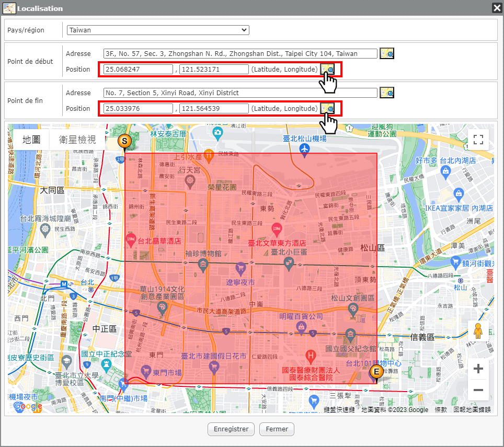Click the S start marker on map
The image size is (504, 447).
(x=124, y=141)
